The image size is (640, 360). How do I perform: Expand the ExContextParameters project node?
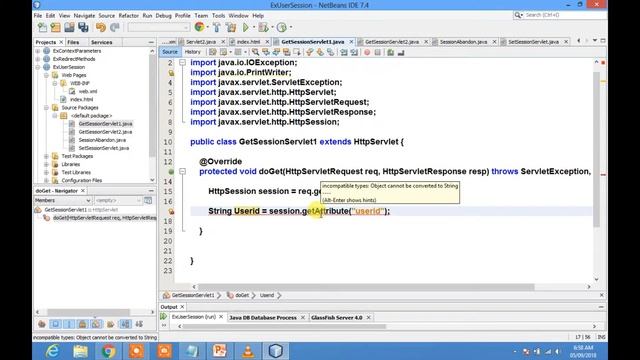tap(38, 51)
